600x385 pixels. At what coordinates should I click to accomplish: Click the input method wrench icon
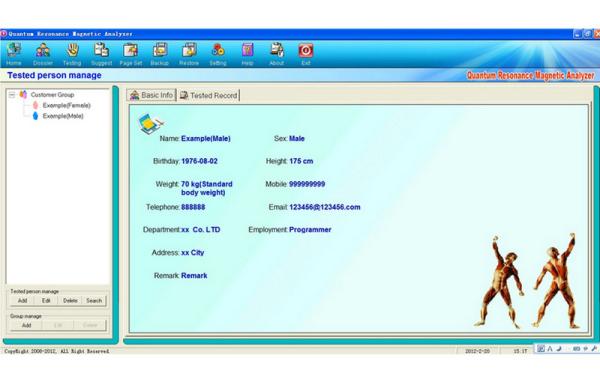pyautogui.click(x=594, y=349)
